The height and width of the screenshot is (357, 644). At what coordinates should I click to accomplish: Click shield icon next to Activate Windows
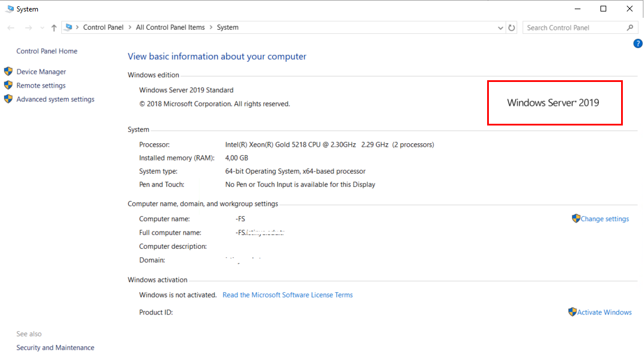point(572,312)
